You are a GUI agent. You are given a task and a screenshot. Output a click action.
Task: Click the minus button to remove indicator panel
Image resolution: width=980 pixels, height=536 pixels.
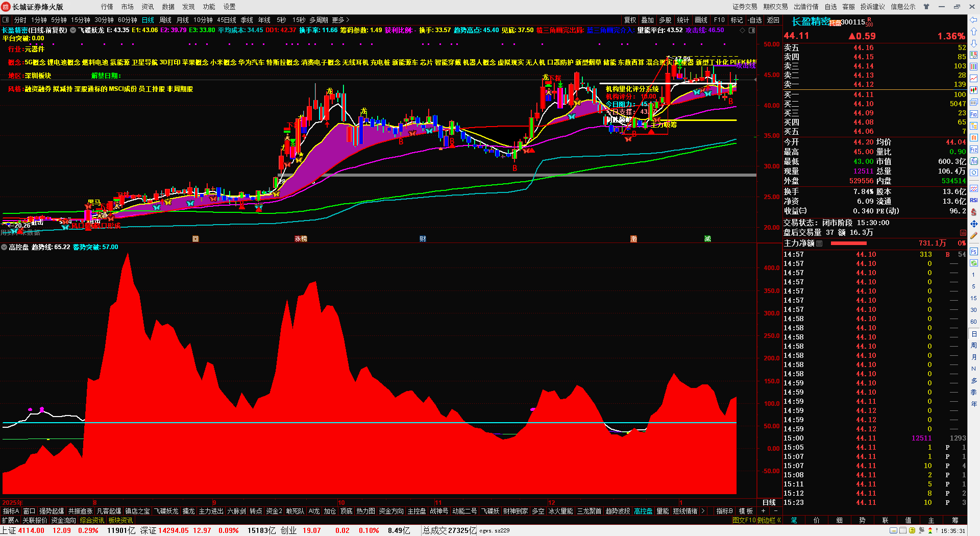pyautogui.click(x=776, y=511)
